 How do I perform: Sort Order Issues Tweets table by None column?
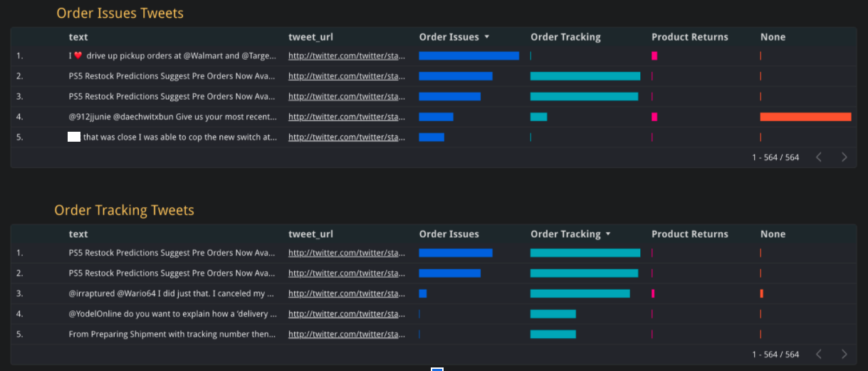773,37
